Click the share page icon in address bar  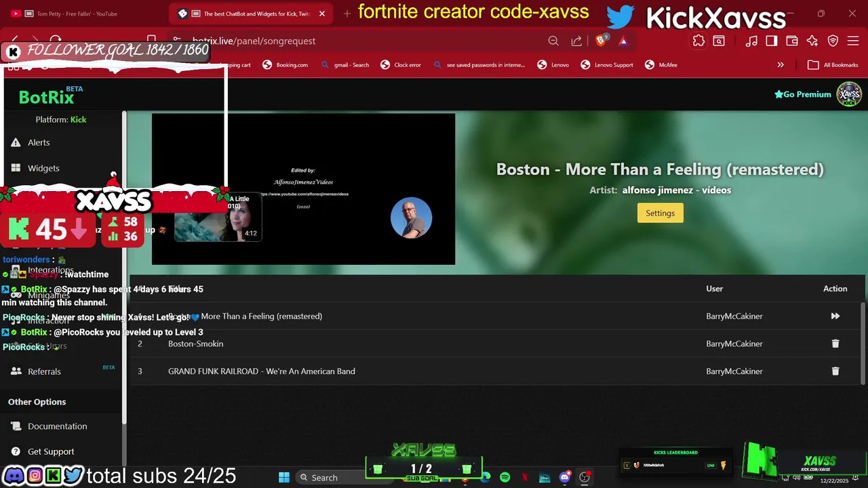click(x=576, y=41)
